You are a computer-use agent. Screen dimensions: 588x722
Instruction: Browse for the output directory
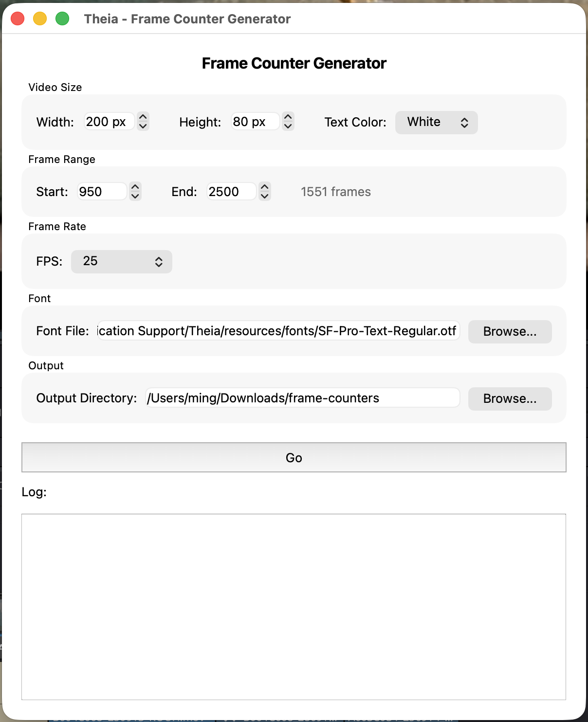tap(510, 398)
